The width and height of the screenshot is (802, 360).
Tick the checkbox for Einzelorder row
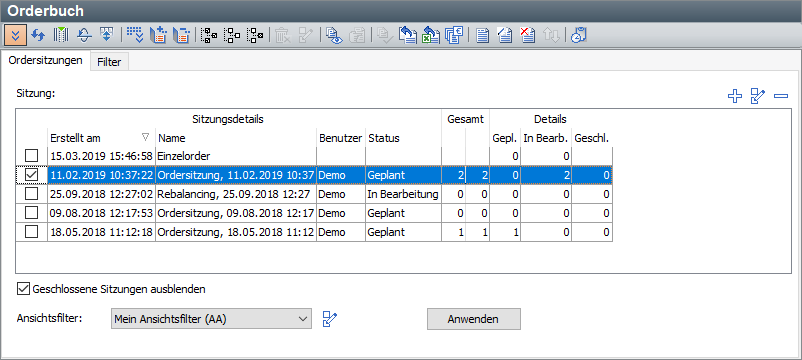pyautogui.click(x=32, y=155)
